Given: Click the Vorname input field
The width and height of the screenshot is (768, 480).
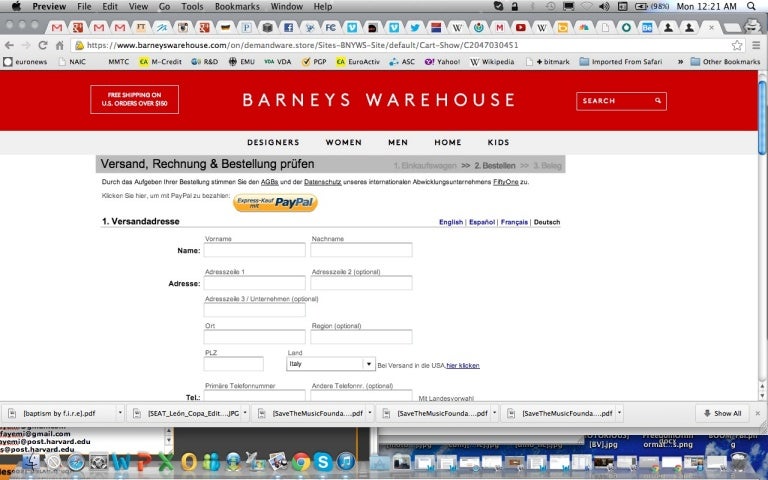Looking at the screenshot, I should tap(254, 250).
